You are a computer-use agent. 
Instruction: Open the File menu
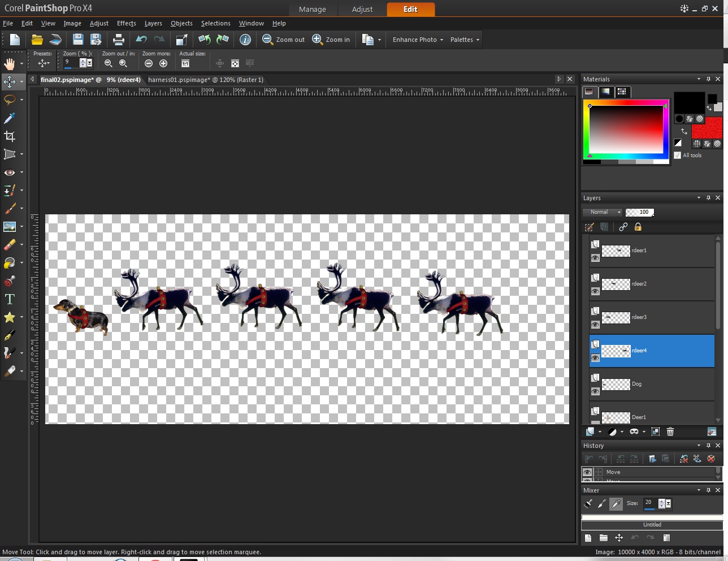point(8,23)
